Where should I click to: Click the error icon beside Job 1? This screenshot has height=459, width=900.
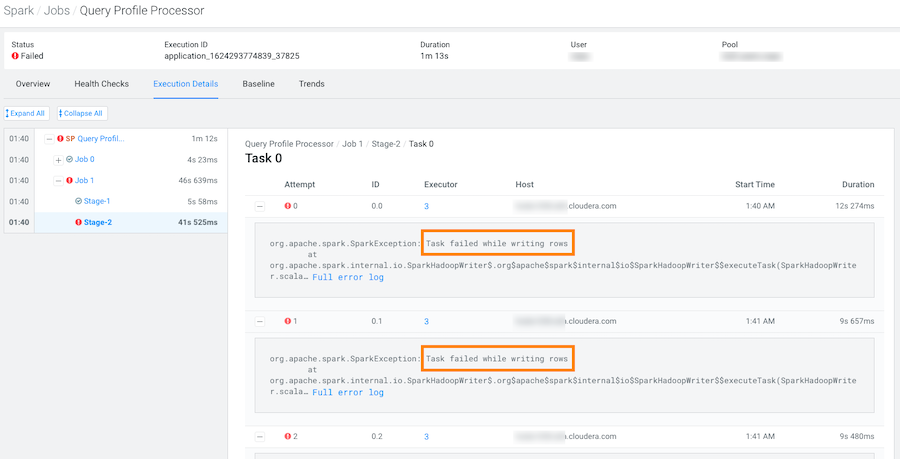pos(69,180)
